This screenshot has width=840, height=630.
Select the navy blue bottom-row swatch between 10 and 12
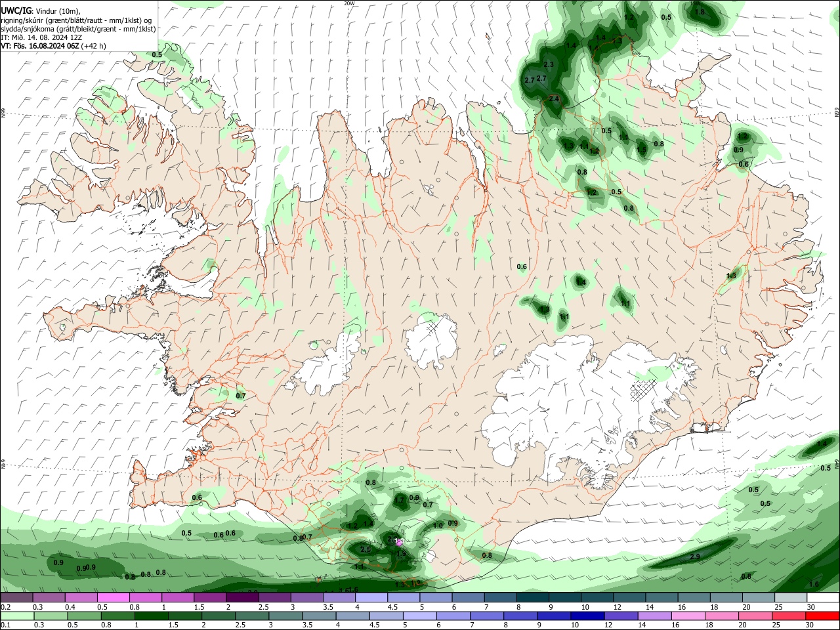pyautogui.click(x=587, y=616)
